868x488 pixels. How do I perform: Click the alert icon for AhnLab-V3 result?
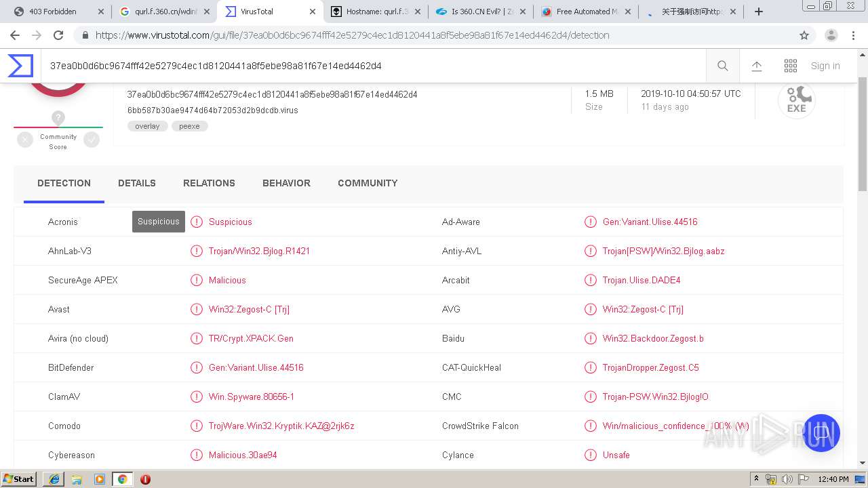197,251
